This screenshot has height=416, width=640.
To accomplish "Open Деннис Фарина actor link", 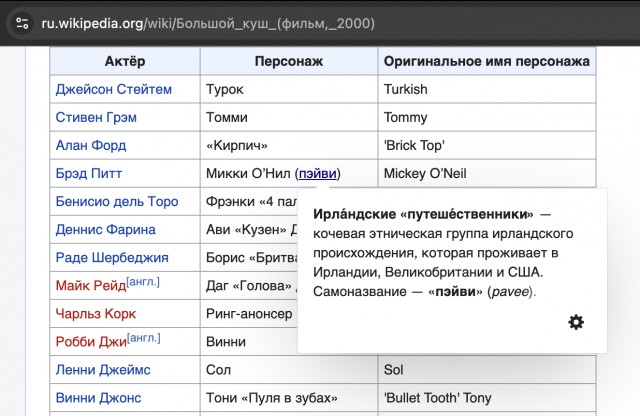I will click(105, 229).
